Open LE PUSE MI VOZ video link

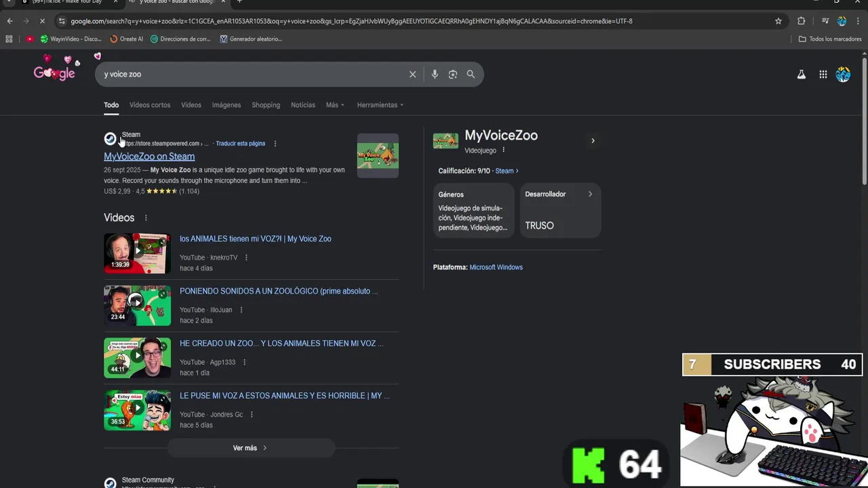pyautogui.click(x=285, y=395)
